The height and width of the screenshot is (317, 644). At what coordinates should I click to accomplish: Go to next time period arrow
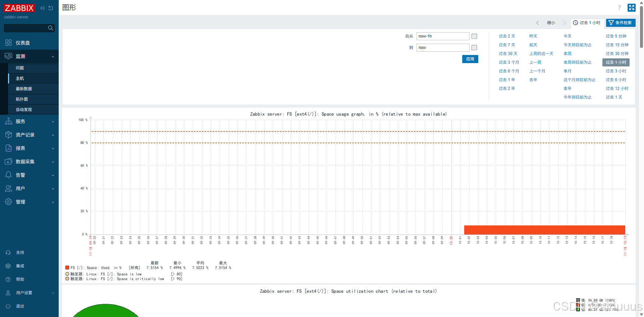tap(565, 23)
